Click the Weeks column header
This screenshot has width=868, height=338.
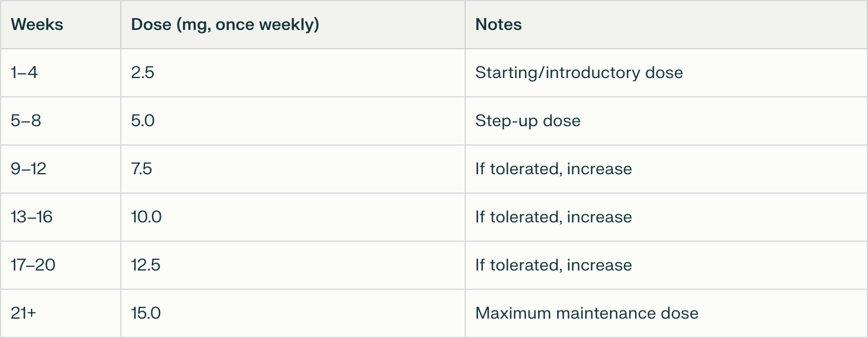(37, 25)
